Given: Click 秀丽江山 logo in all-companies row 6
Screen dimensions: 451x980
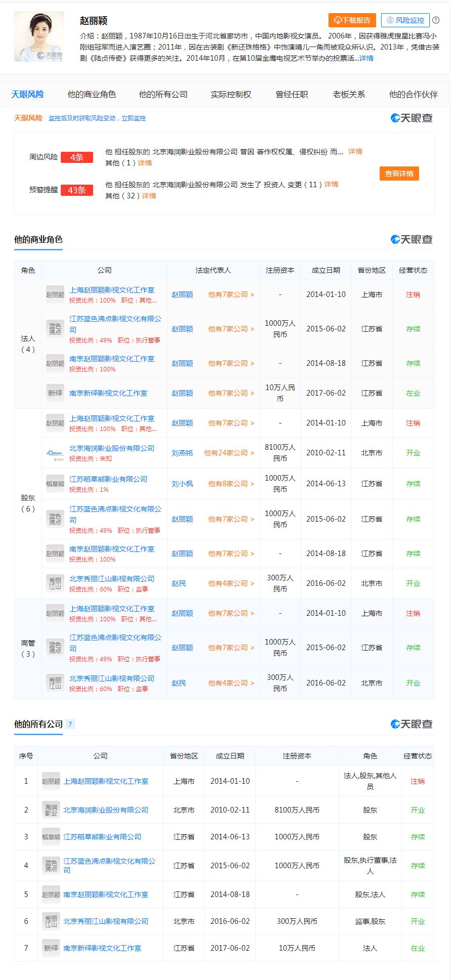Looking at the screenshot, I should (51, 921).
